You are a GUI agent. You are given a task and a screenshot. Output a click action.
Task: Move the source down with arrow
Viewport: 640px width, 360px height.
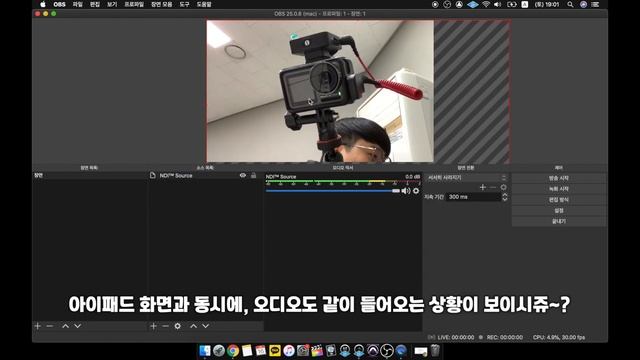click(x=206, y=326)
